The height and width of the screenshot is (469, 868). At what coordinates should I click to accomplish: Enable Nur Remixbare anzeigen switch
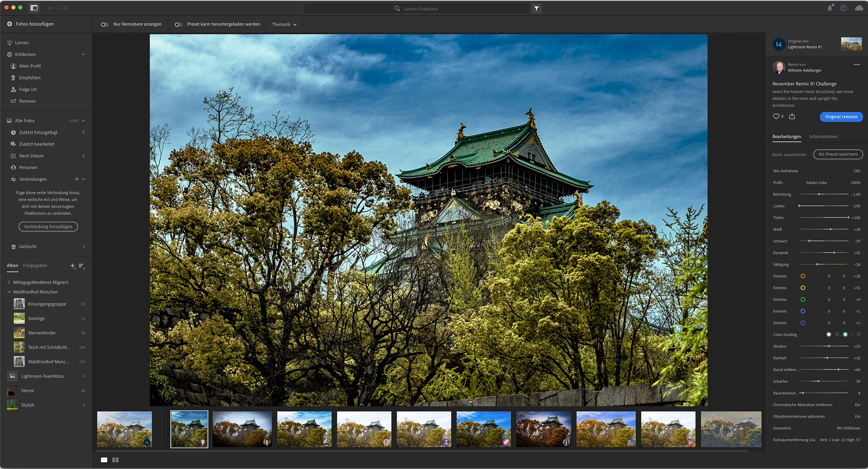[x=104, y=24]
